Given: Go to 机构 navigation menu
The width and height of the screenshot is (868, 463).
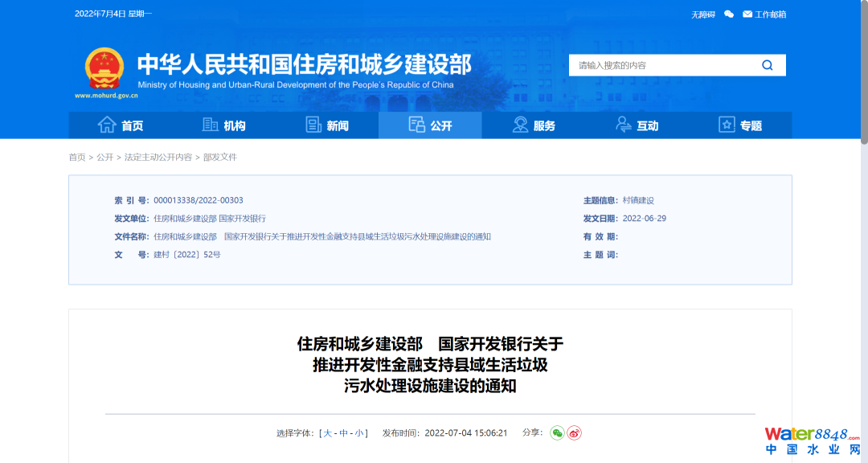Looking at the screenshot, I should pyautogui.click(x=224, y=125).
